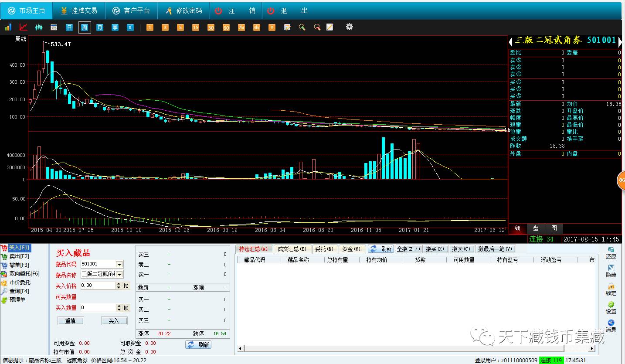This screenshot has width=625, height=364.
Task: Select the 15-minute chart interval
Action: [196, 27]
